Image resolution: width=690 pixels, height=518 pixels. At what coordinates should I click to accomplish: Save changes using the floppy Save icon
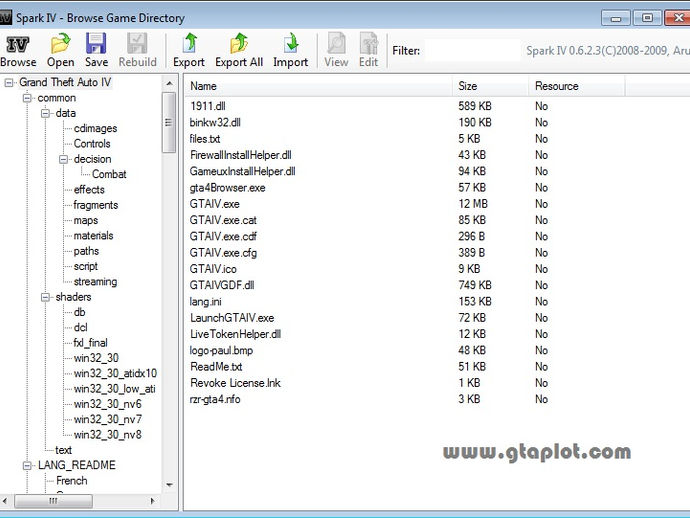(96, 44)
